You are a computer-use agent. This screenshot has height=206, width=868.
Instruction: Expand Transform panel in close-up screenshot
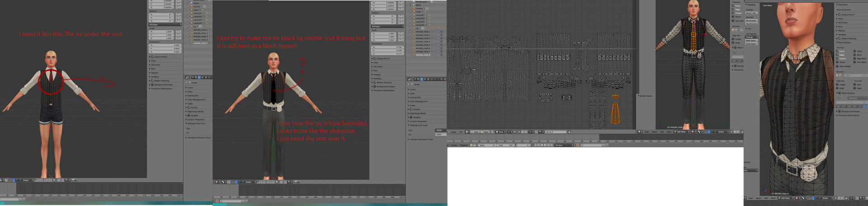(x=843, y=5)
